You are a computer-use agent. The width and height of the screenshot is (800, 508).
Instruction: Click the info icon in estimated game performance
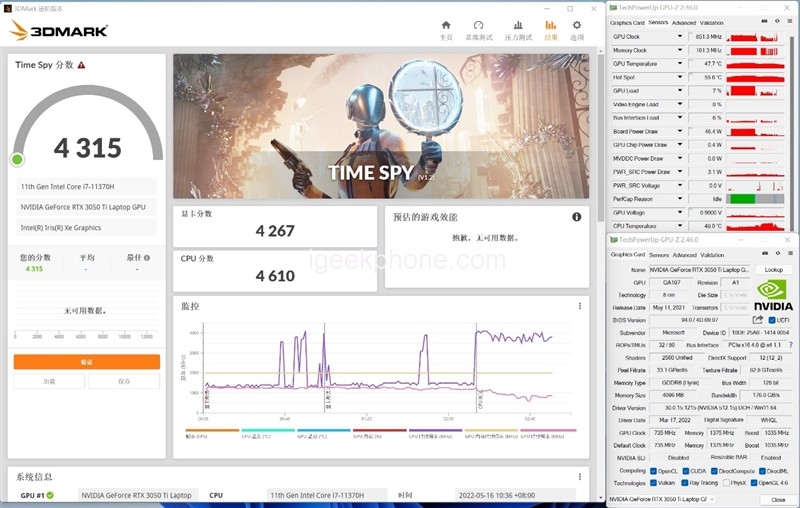576,217
